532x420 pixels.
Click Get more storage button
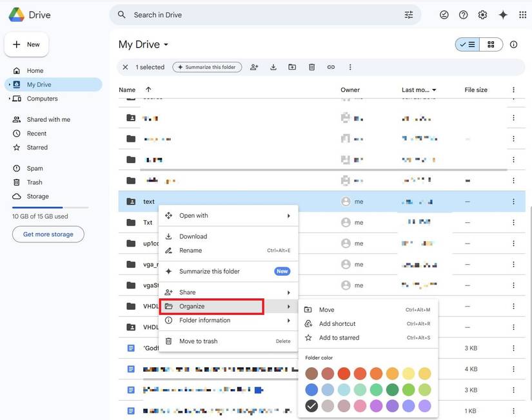click(48, 234)
